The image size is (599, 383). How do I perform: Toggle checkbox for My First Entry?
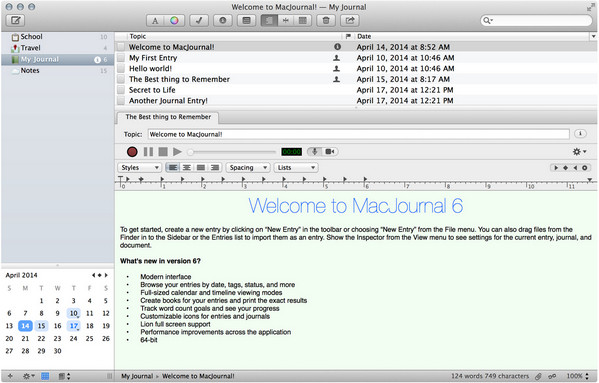coord(121,58)
